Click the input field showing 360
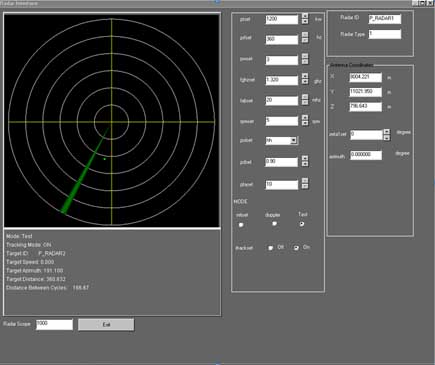 tap(282, 39)
